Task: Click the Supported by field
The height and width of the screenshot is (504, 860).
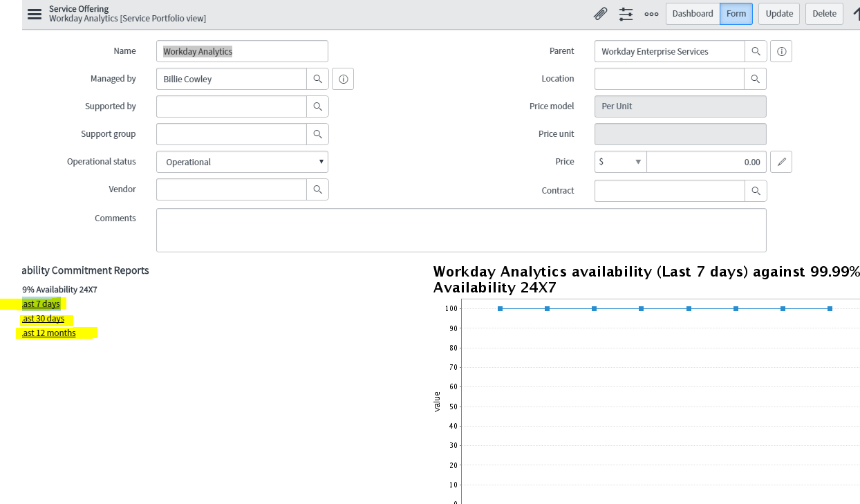Action: click(232, 106)
